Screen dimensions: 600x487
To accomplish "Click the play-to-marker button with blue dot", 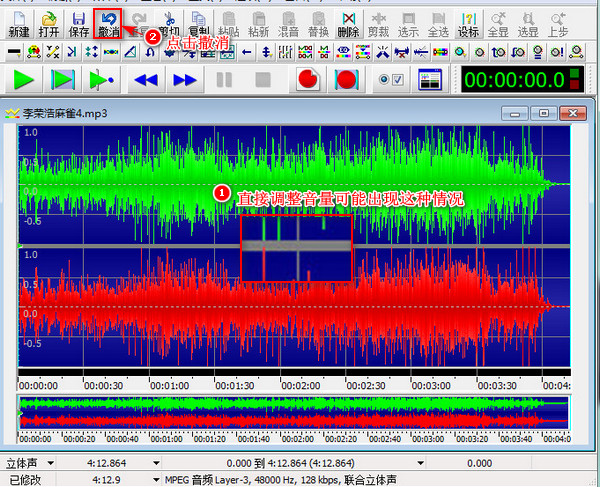I will (102, 80).
